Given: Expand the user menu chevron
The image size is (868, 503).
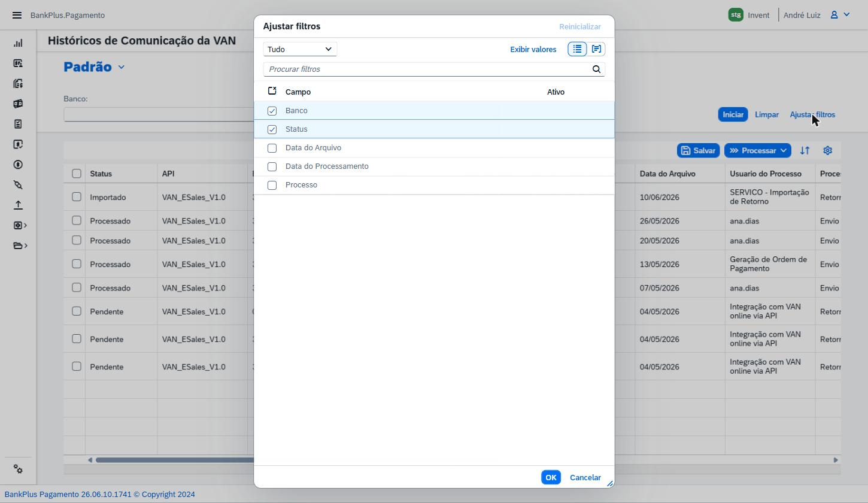Looking at the screenshot, I should coord(846,15).
